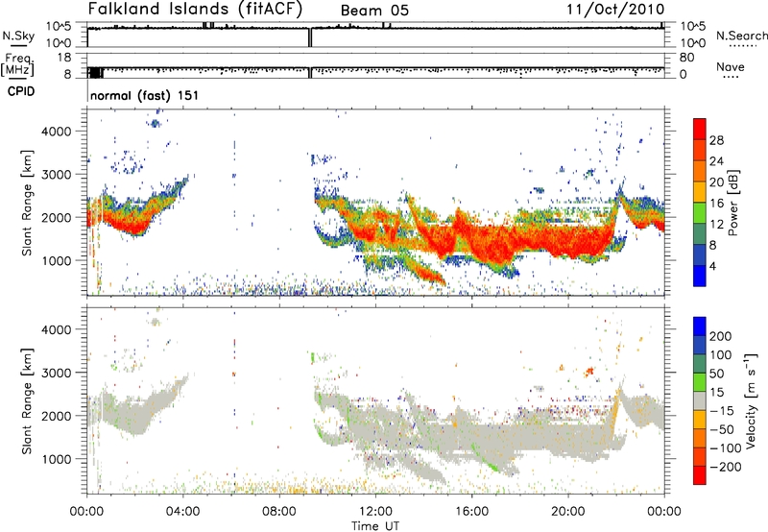Select the "-15" tick on velocity colorbar
This screenshot has width=768, height=532.
pyautogui.click(x=722, y=411)
